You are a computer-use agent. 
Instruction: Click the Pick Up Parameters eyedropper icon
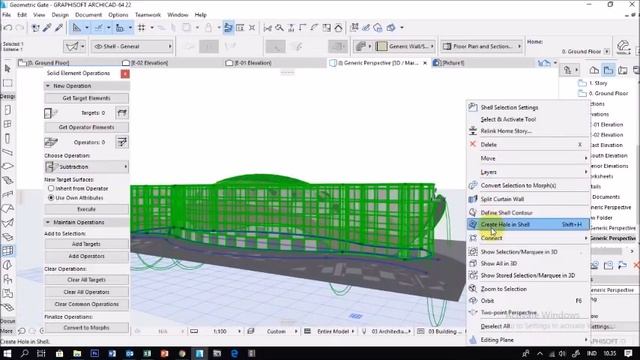pyautogui.click(x=47, y=28)
